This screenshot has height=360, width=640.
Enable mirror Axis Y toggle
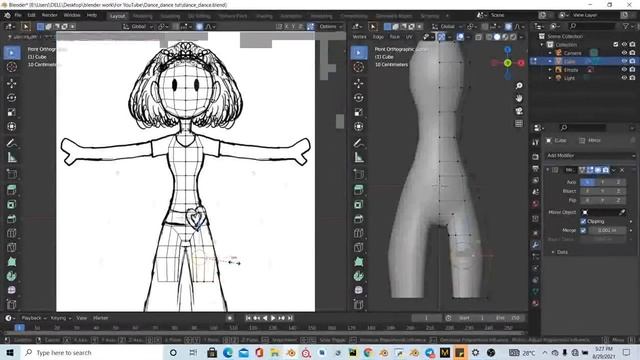(x=603, y=182)
